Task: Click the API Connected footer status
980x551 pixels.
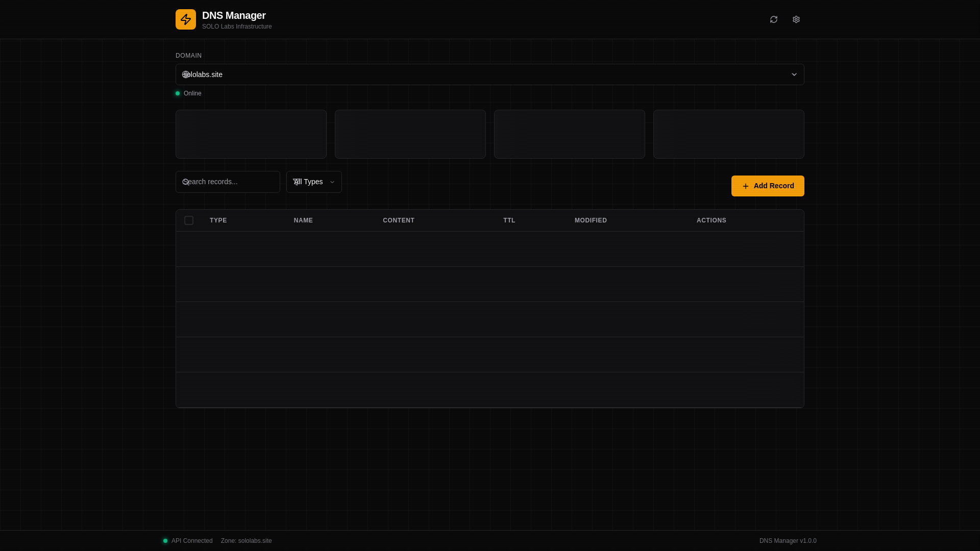Action: pos(192,541)
